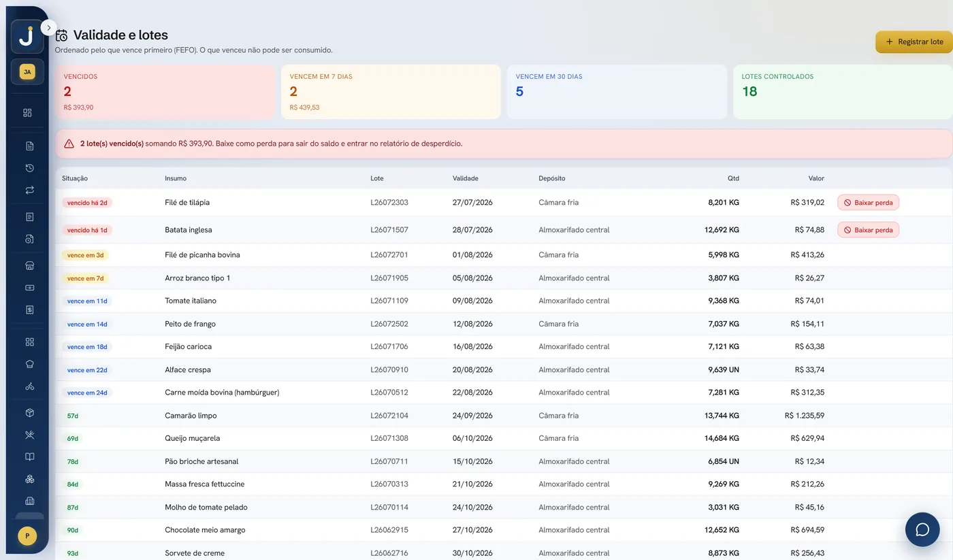Click the Situação column header
The height and width of the screenshot is (560, 953).
click(75, 178)
